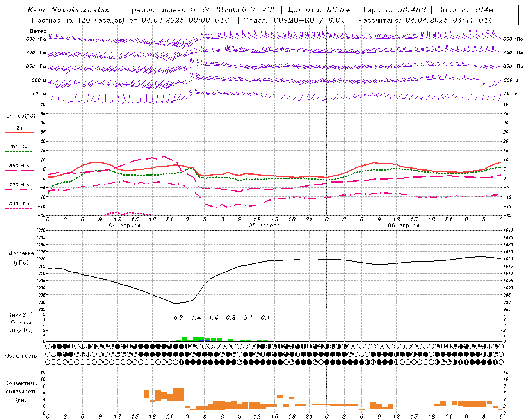Click the 'Облачность' cloudiness label
This screenshot has width=525, height=420.
[21, 356]
